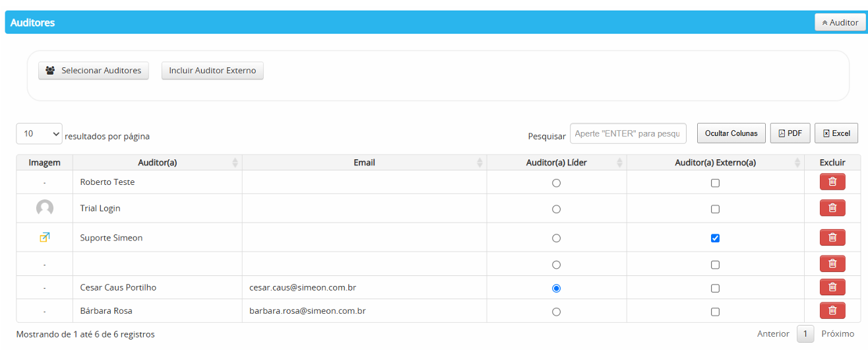This screenshot has height=350, width=868.
Task: Click the external link icon beside Suporte Simeon
Action: [45, 237]
